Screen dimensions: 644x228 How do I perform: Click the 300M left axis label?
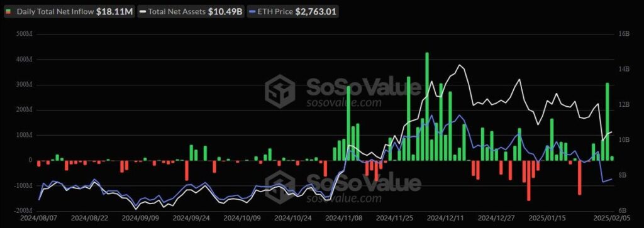(x=25, y=85)
